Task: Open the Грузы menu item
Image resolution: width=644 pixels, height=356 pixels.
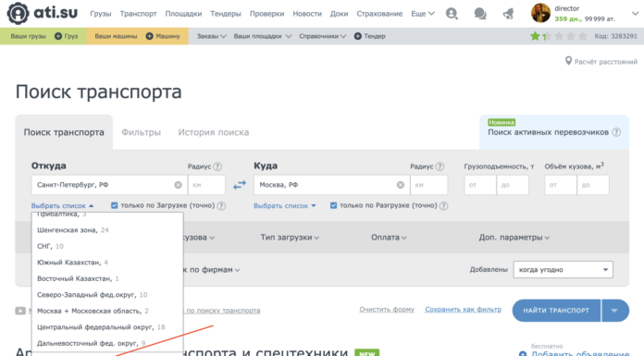Action: [x=101, y=14]
